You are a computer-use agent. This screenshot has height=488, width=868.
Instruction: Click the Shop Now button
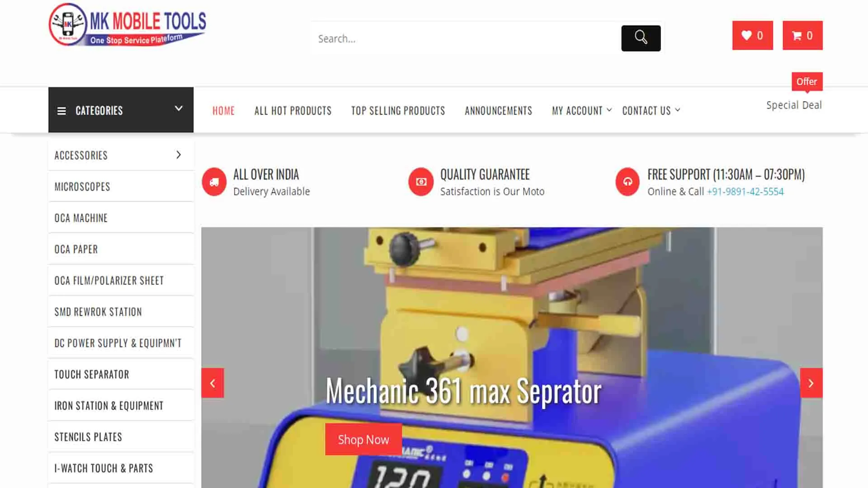(363, 440)
